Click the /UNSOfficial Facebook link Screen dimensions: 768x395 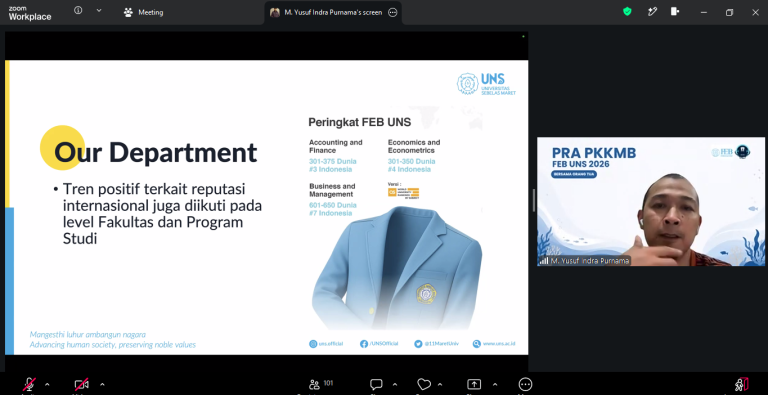[384, 344]
